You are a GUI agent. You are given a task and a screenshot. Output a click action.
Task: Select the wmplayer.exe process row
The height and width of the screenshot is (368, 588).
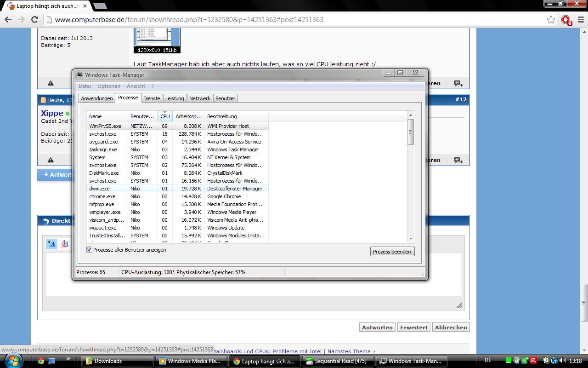pyautogui.click(x=177, y=212)
